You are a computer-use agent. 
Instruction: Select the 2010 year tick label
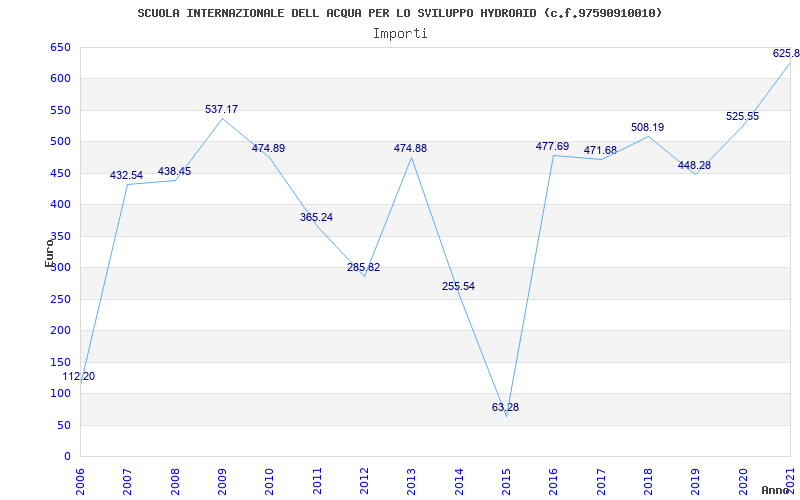[269, 481]
